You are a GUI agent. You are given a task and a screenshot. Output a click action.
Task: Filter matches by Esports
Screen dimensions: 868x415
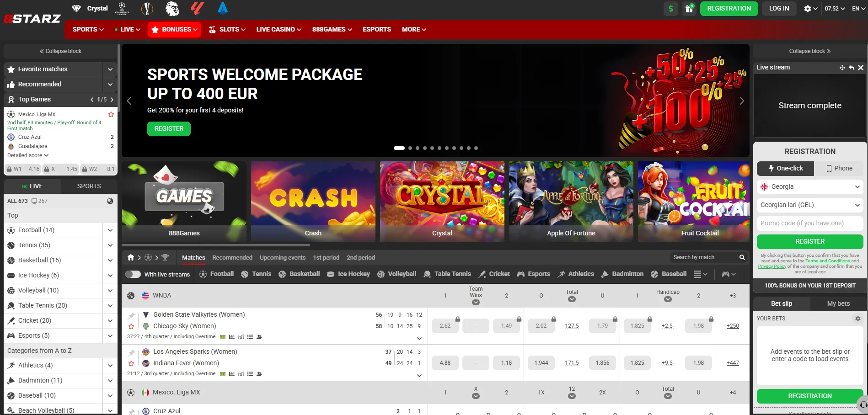(x=534, y=274)
